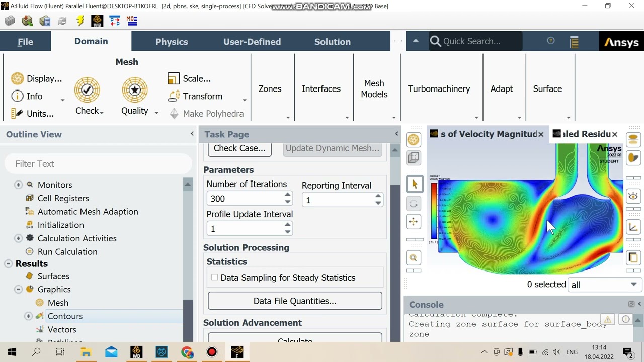Screen dimensions: 644x362
Task: Open the File menu tab
Action: (x=25, y=42)
